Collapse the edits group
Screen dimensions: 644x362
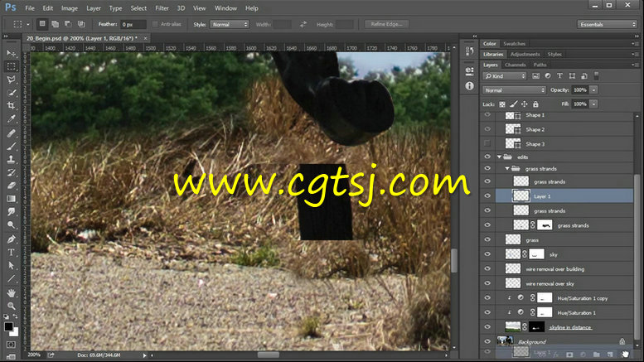point(499,157)
